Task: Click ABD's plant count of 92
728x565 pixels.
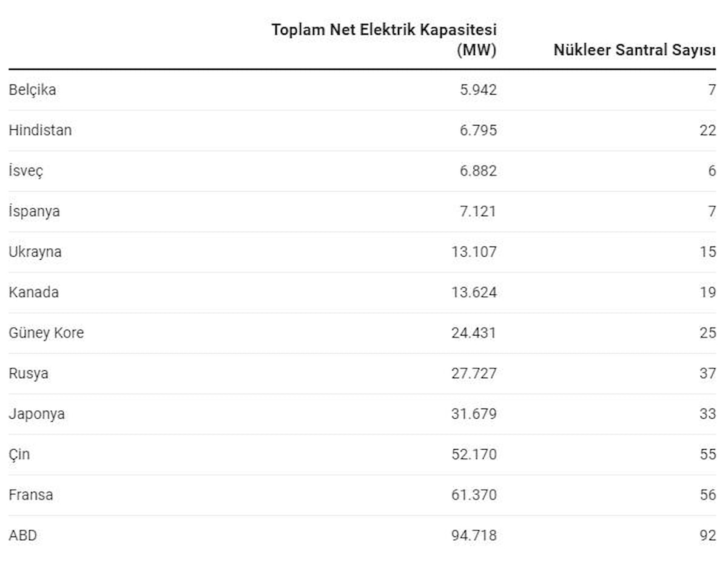Action: (x=707, y=536)
